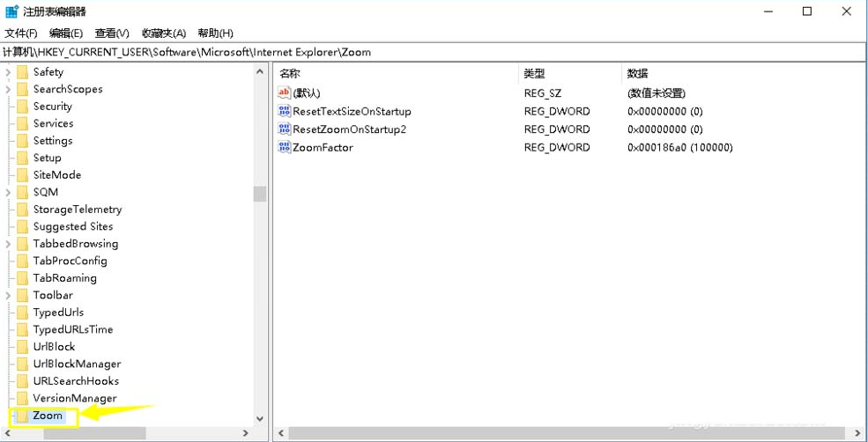Click the SiteMode folder icon
The image size is (868, 442).
(22, 175)
